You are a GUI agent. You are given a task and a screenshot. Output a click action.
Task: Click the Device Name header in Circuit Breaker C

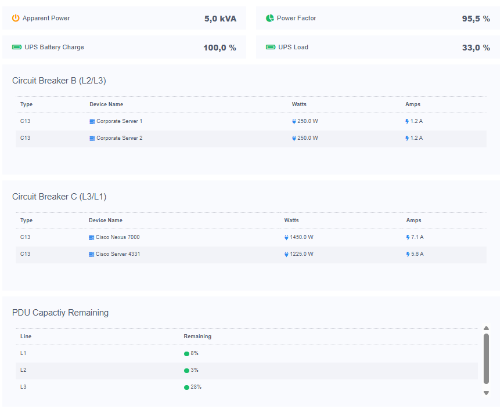click(105, 220)
